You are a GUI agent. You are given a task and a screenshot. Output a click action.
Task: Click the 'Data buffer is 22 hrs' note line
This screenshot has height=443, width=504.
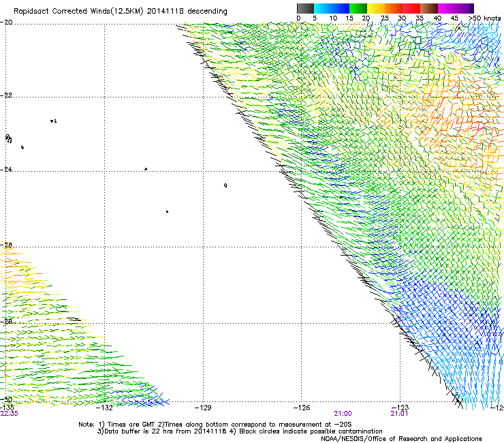[240, 431]
